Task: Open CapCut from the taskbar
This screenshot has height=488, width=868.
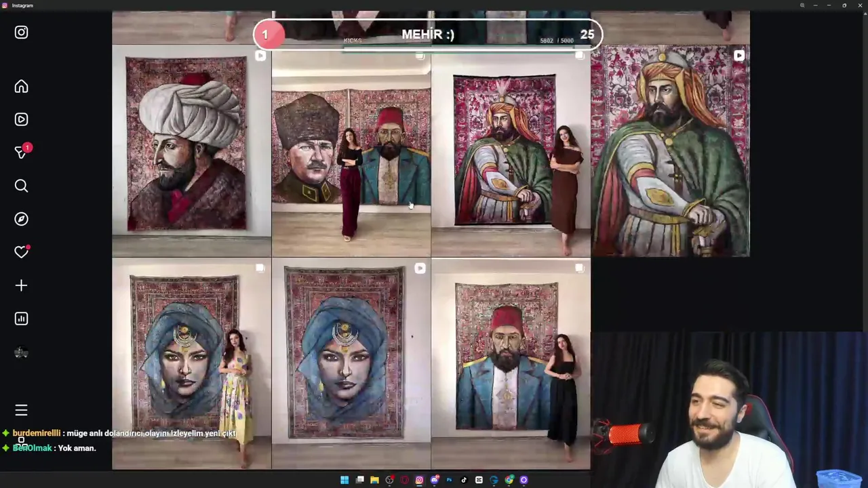Action: [479, 480]
